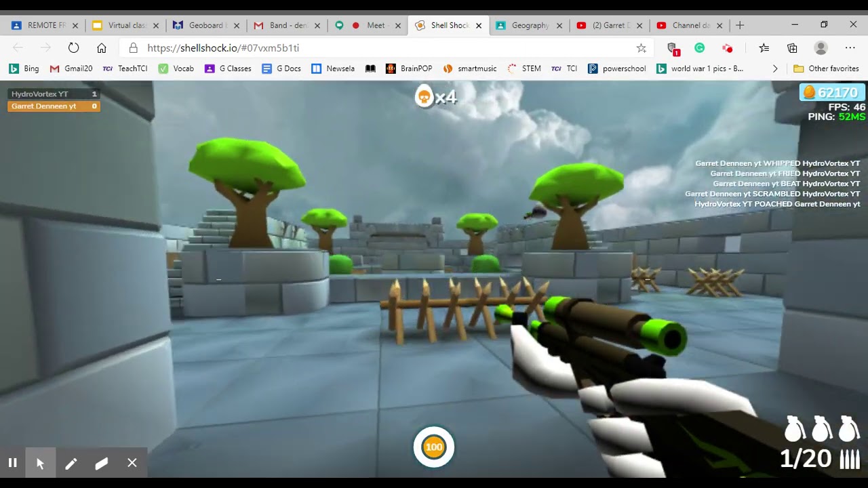
Task: Close the Geoboard tab
Action: [x=237, y=26]
